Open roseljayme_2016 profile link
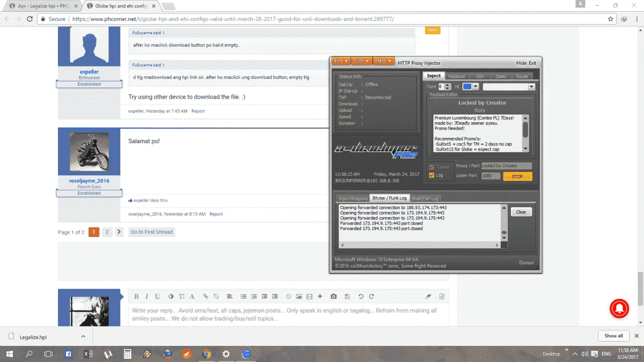The width and height of the screenshot is (644, 362). 89,181
